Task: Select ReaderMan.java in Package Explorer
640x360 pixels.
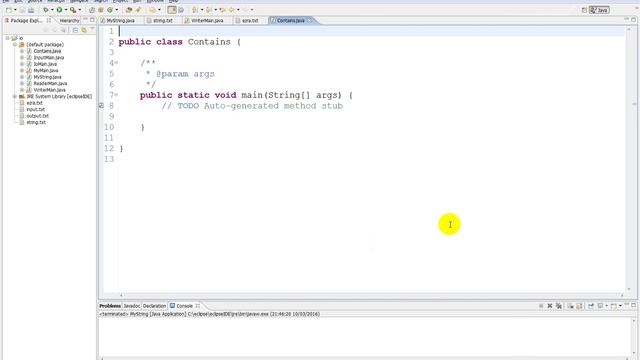Action: pyautogui.click(x=50, y=83)
